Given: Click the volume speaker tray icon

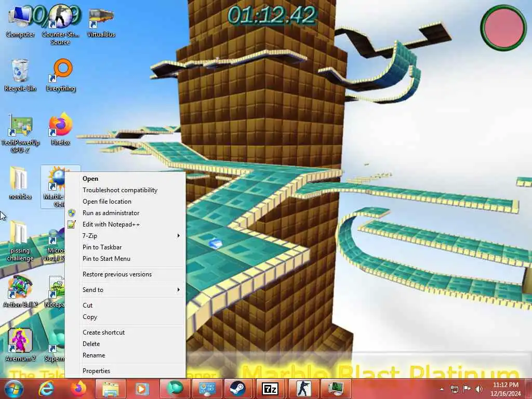Looking at the screenshot, I should pos(479,389).
